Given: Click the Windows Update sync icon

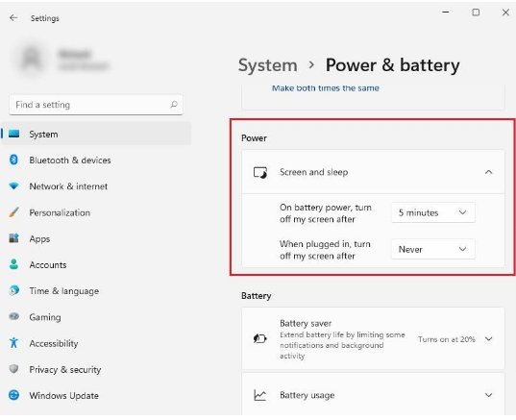Looking at the screenshot, I should pos(13,395).
